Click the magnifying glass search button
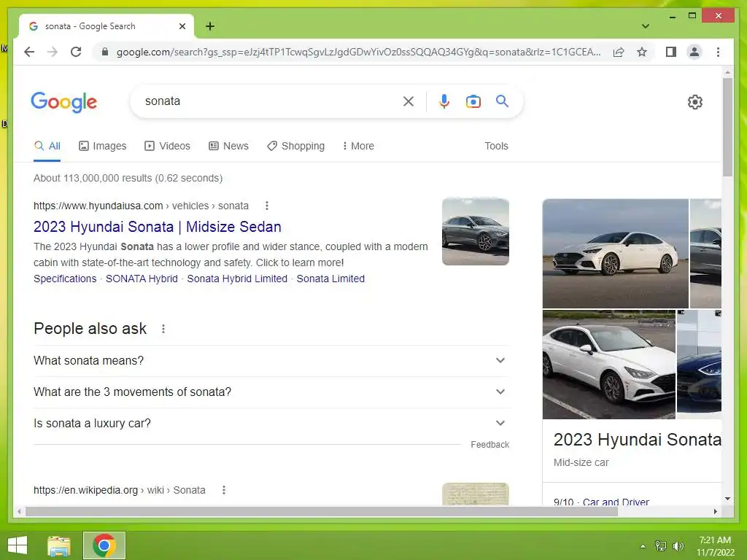 [502, 101]
